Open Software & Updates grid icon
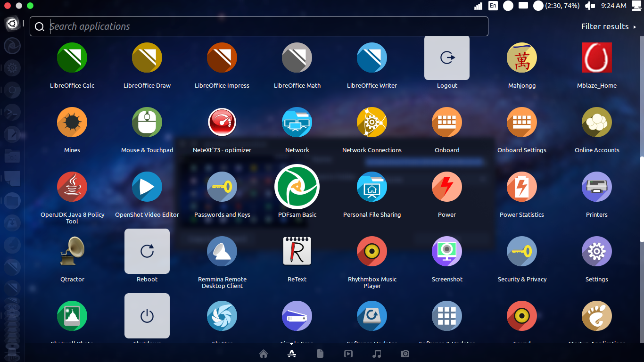 pyautogui.click(x=447, y=316)
